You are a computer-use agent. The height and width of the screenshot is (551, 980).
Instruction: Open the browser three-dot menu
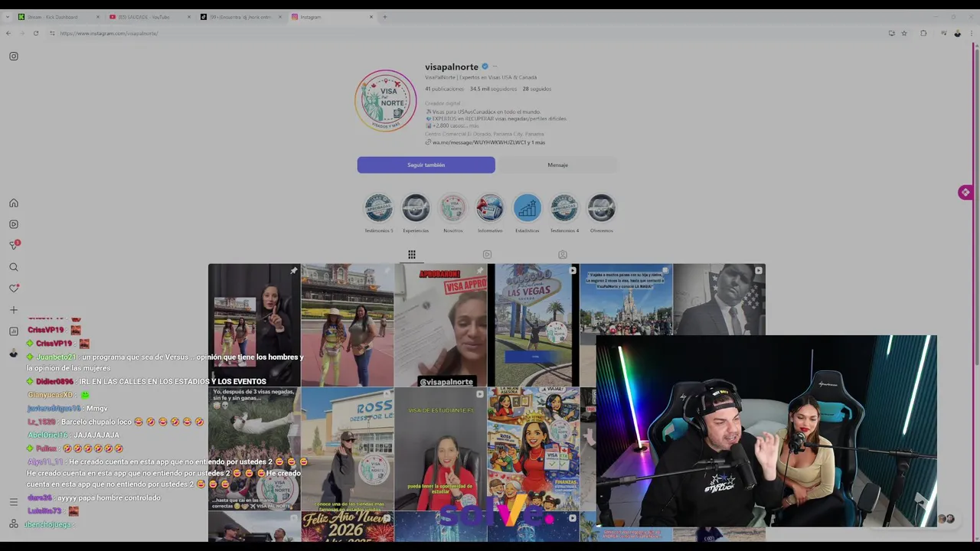(x=970, y=33)
